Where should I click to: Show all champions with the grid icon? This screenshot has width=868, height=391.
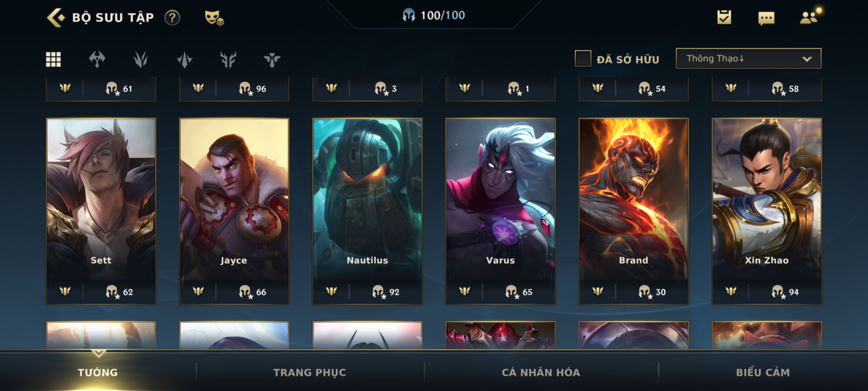point(53,59)
